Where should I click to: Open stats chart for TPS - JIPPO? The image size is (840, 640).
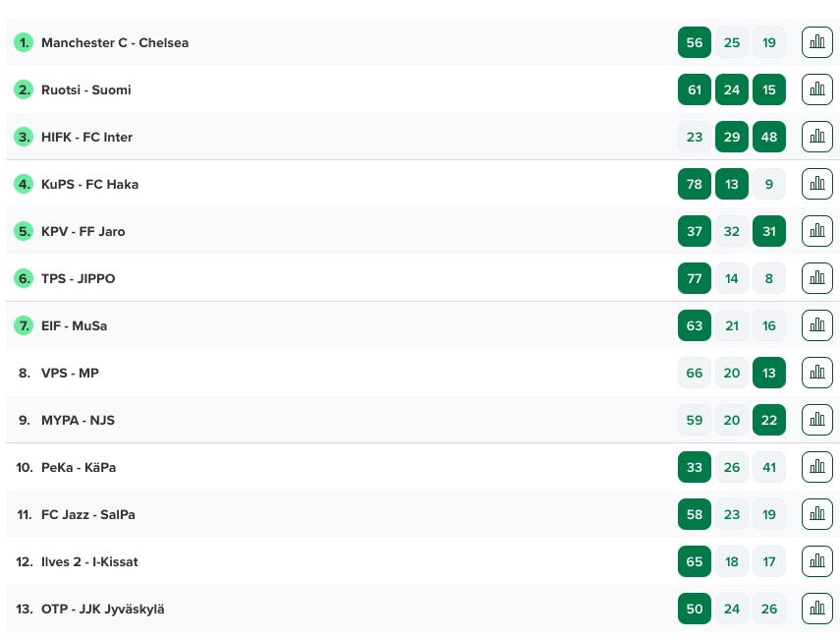tap(817, 278)
